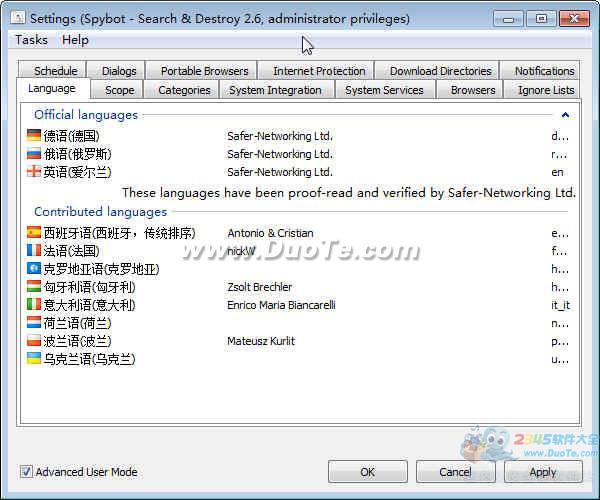
Task: Select the Language tab
Action: point(52,88)
